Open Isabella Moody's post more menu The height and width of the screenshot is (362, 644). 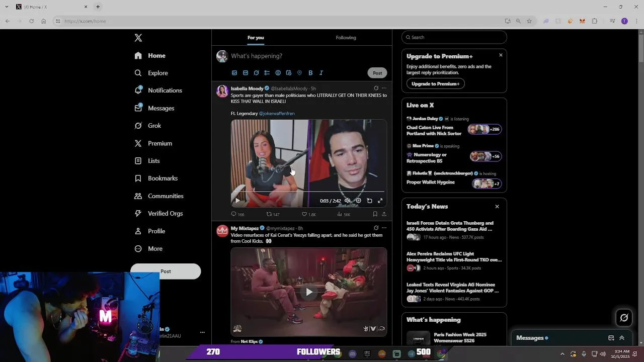coord(384,88)
